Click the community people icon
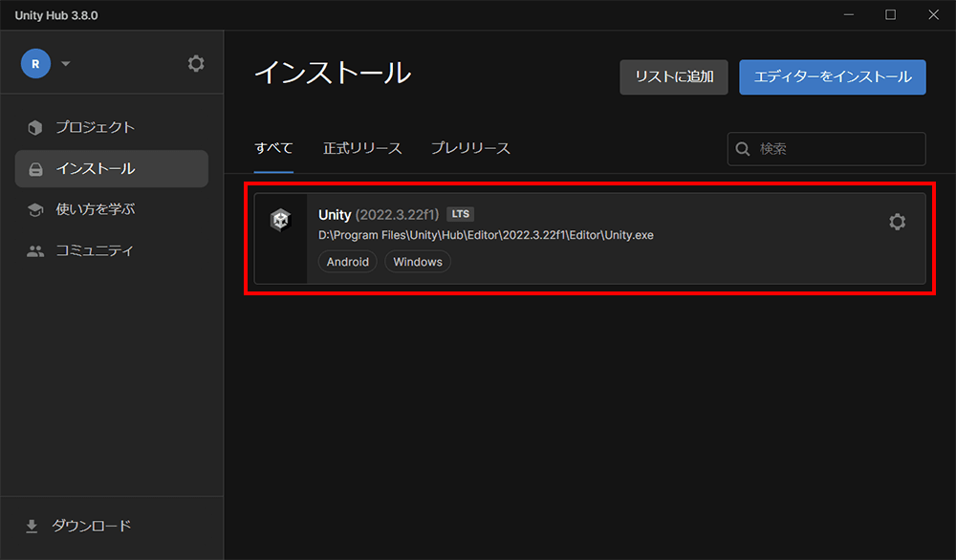This screenshot has height=560, width=956. tap(35, 251)
